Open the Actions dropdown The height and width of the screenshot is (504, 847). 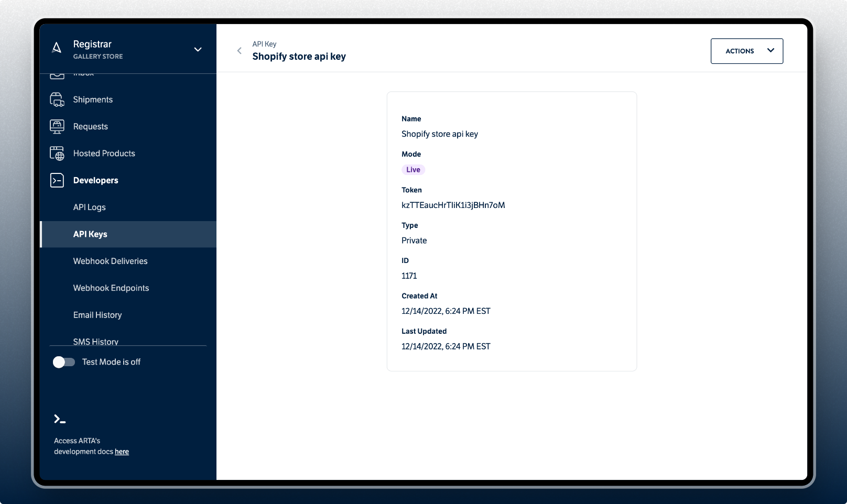[746, 51]
